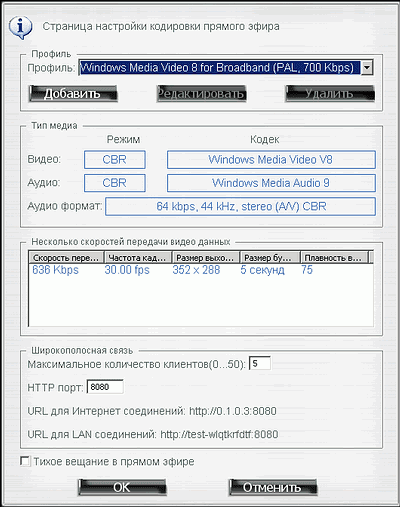This screenshot has height=507, width=400.
Task: Select the smoothness value 75
Action: click(x=307, y=270)
